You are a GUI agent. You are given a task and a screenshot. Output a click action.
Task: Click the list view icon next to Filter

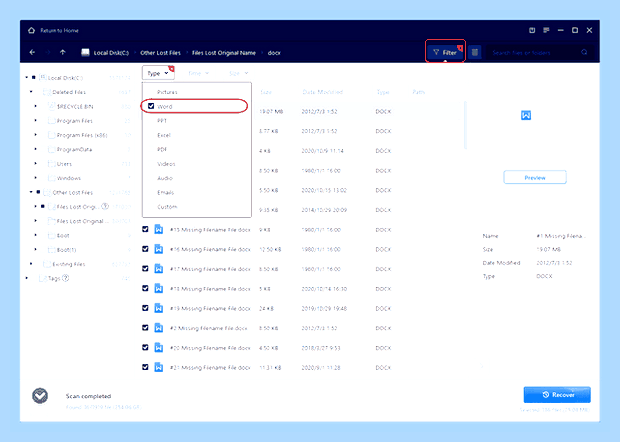[x=475, y=52]
